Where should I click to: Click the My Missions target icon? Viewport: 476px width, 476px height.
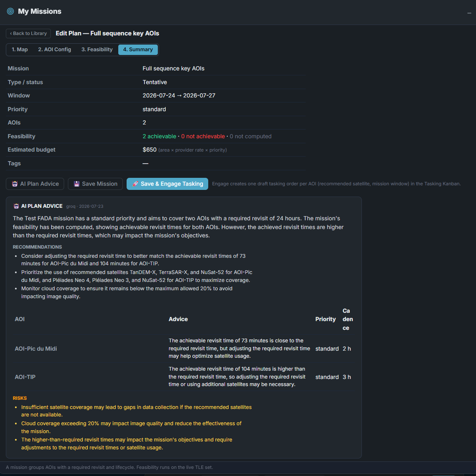(10, 11)
